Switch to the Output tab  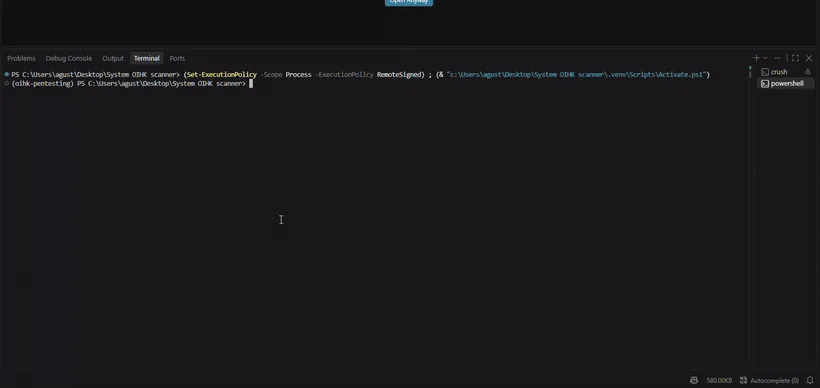113,58
